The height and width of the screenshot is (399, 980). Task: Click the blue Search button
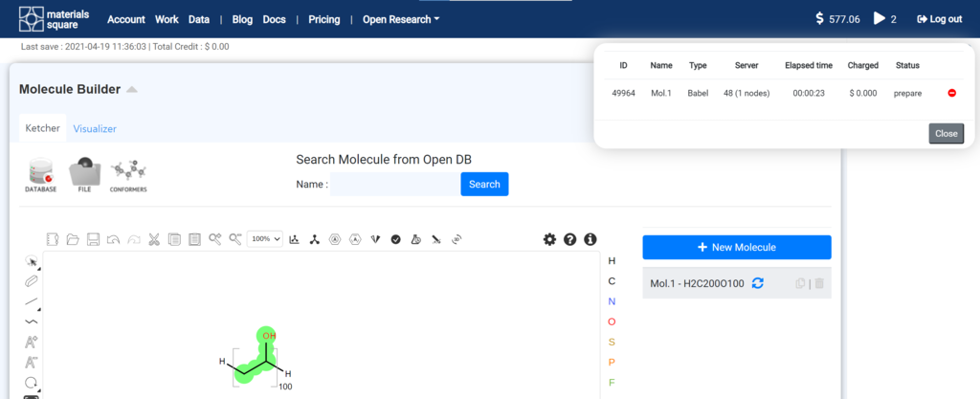point(484,185)
